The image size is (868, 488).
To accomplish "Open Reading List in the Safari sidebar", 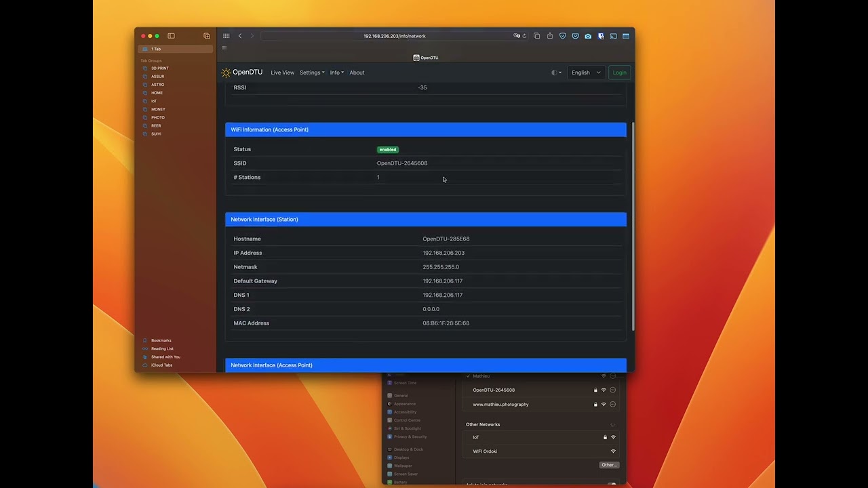I will click(x=162, y=348).
